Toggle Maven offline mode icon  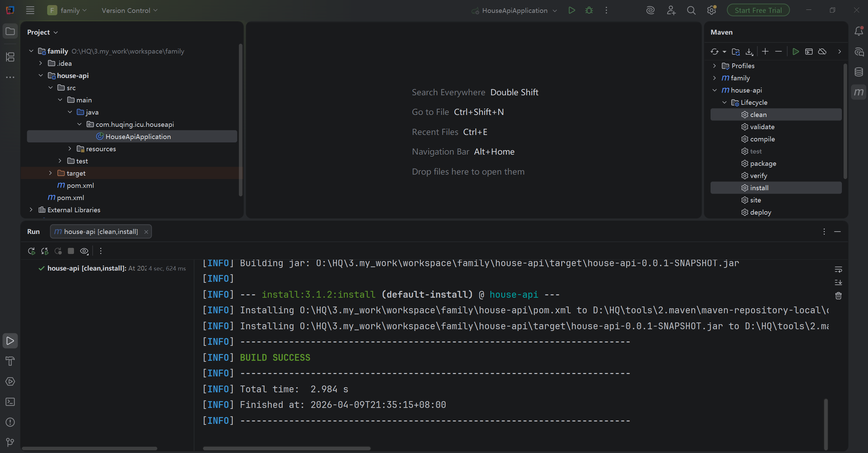point(822,52)
